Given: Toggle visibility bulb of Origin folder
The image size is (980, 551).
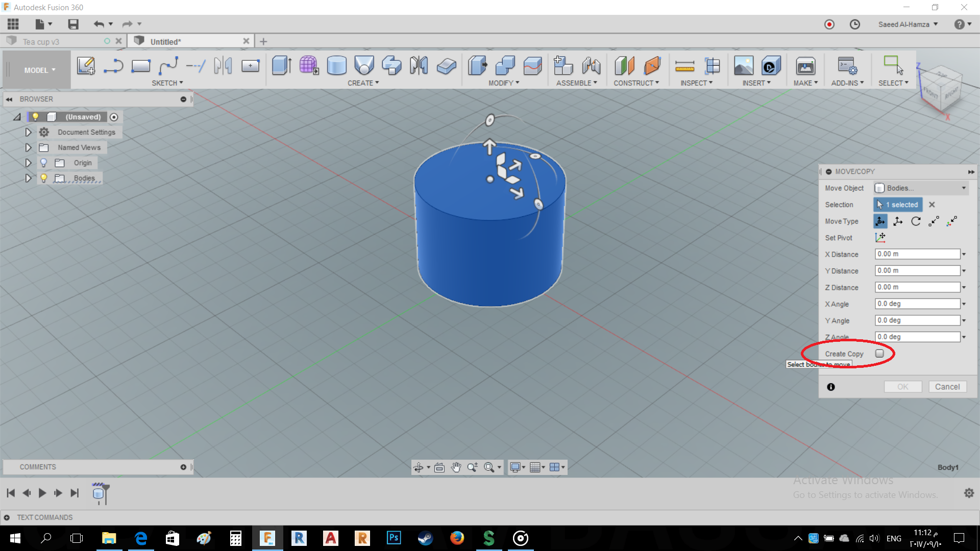Looking at the screenshot, I should [x=44, y=162].
